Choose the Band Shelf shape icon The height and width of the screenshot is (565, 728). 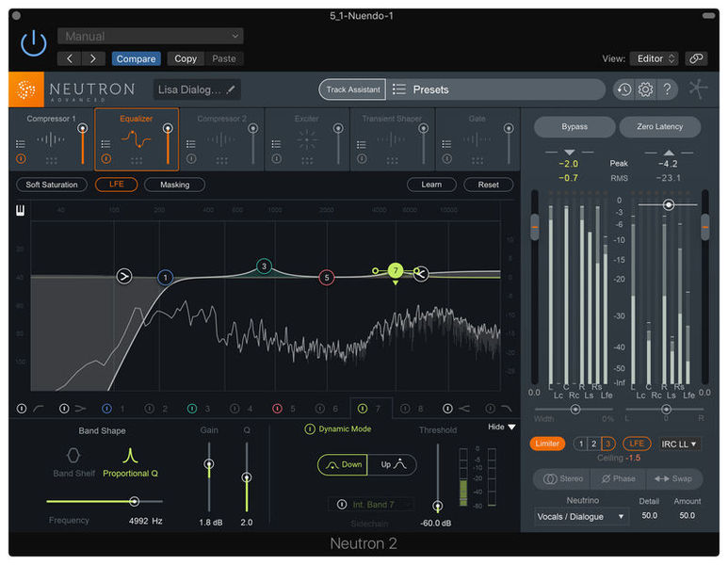[x=73, y=456]
